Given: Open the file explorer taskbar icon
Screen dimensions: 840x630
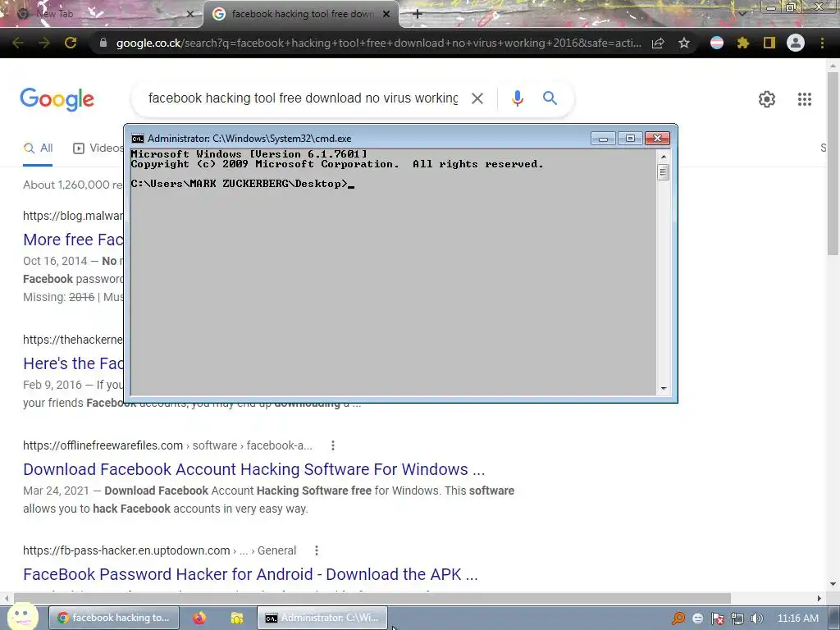Looking at the screenshot, I should (x=236, y=618).
